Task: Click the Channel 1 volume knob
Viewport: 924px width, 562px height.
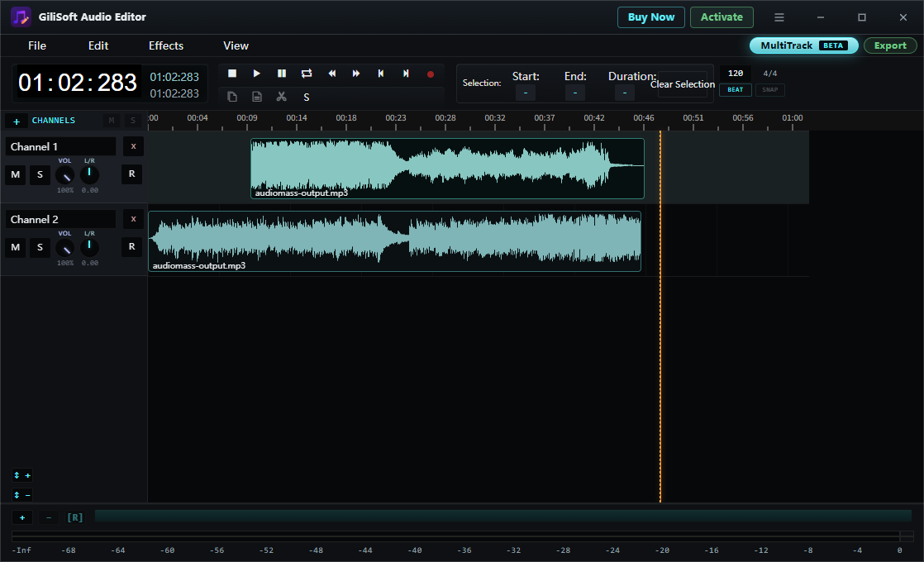Action: (x=64, y=175)
